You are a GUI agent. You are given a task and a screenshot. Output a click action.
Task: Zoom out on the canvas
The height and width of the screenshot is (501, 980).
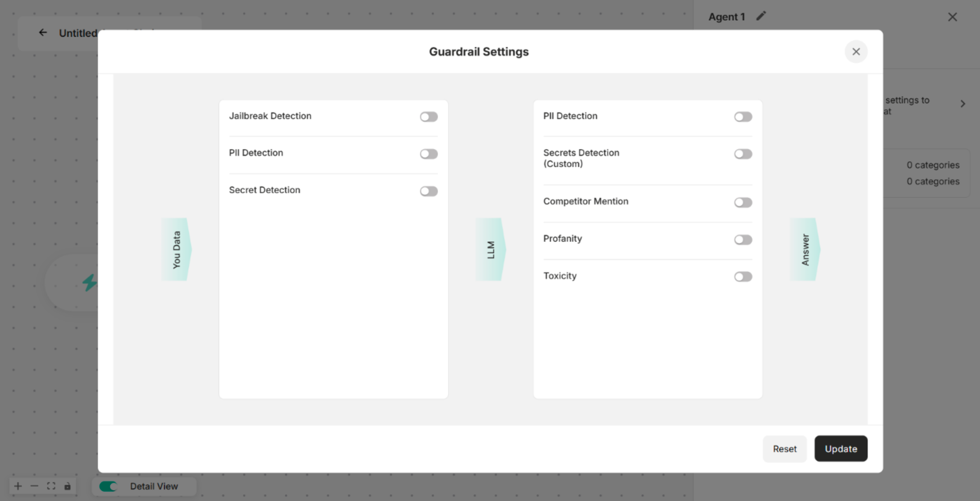point(35,486)
